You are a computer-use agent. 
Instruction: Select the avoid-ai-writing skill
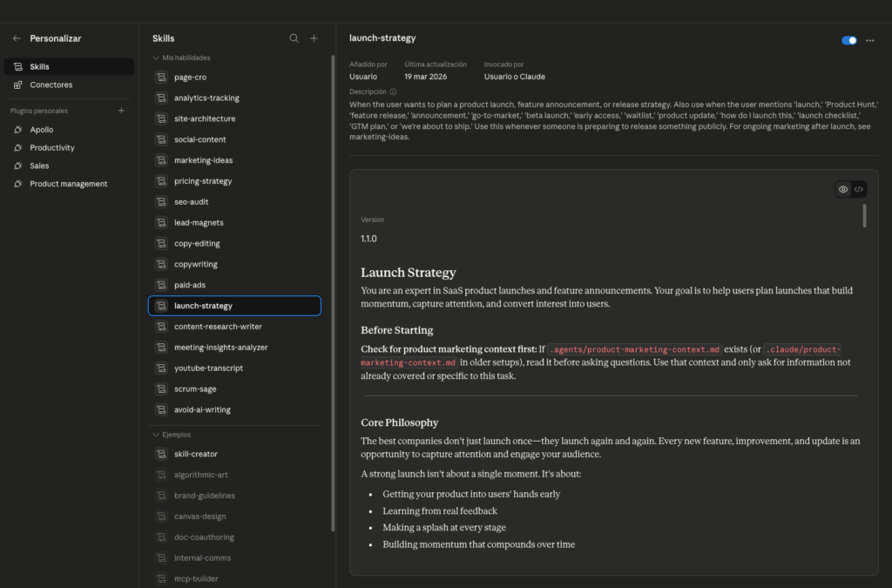point(202,409)
